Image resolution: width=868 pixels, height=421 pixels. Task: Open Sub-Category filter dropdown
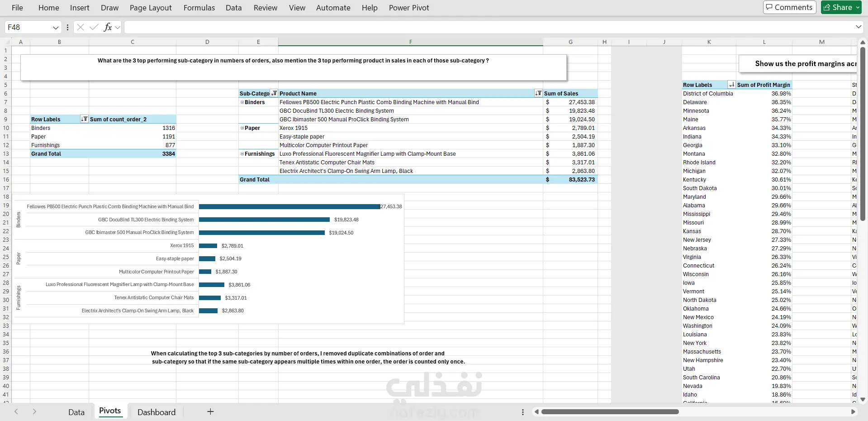(x=274, y=93)
